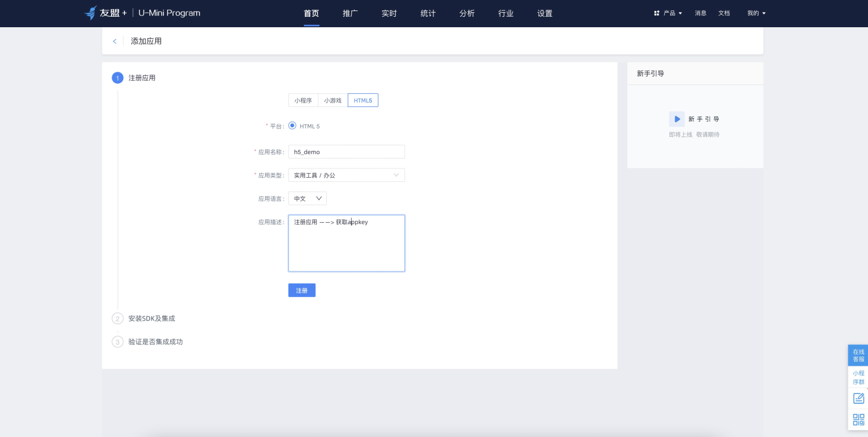Expand the 我的 account menu
This screenshot has height=437, width=868.
756,13
